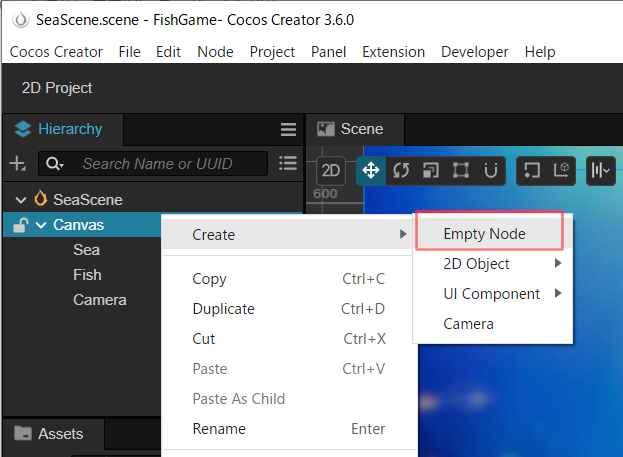Select the Camera node in Hierarchy
The image size is (623, 457).
[x=100, y=300]
